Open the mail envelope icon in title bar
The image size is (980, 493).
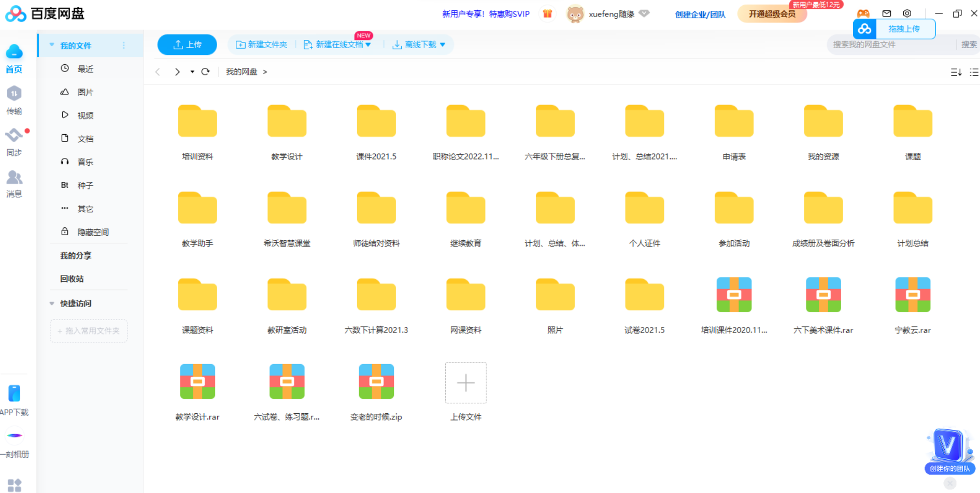pyautogui.click(x=887, y=13)
